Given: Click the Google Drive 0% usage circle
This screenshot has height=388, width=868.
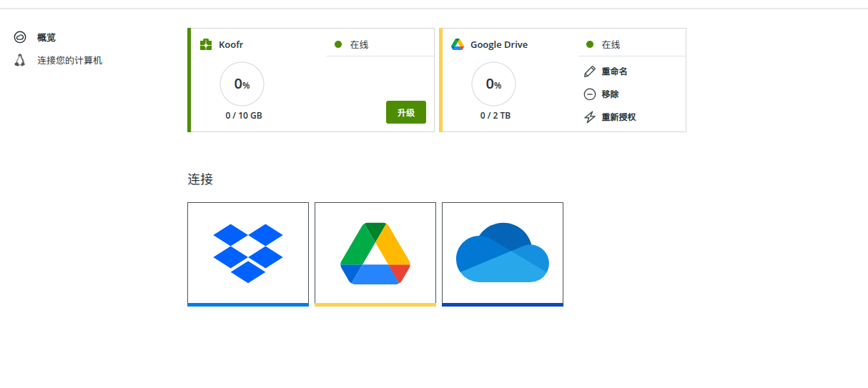Looking at the screenshot, I should pyautogui.click(x=493, y=84).
